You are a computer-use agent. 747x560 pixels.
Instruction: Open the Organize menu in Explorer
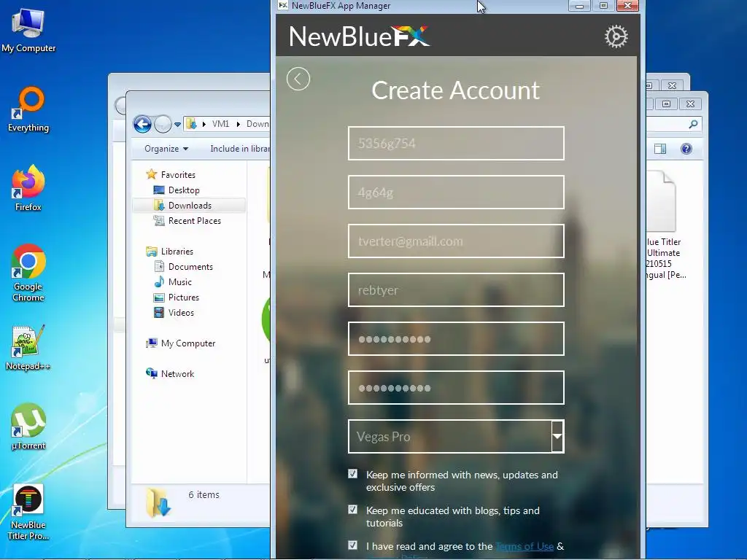(x=166, y=149)
